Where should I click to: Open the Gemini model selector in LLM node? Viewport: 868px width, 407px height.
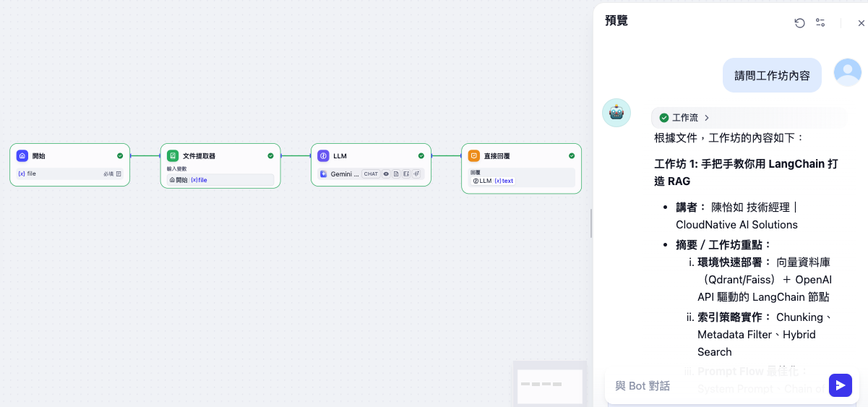(345, 174)
